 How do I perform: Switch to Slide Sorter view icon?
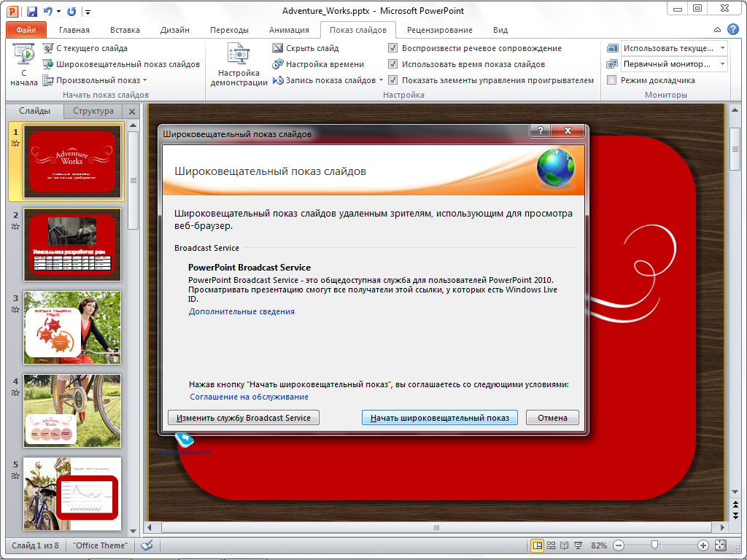(551, 545)
